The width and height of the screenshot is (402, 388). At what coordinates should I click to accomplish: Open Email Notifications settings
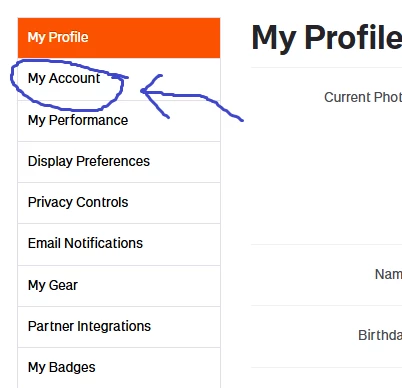(x=119, y=244)
